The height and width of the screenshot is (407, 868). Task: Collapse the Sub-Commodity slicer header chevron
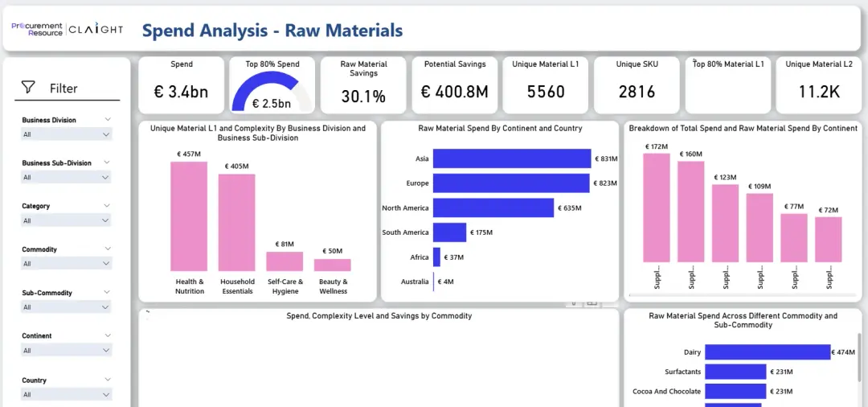tap(108, 292)
